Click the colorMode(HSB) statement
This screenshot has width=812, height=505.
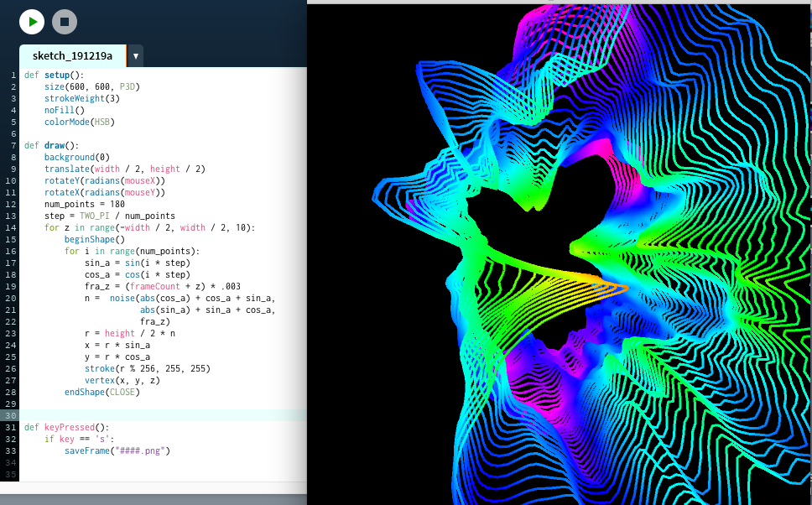(x=79, y=122)
